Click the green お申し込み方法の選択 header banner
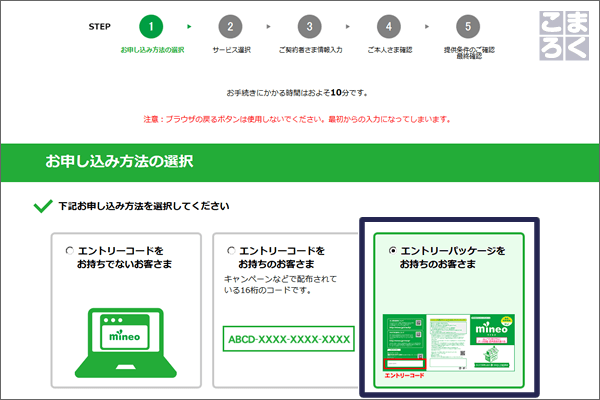This screenshot has height=400, width=600. coord(300,162)
